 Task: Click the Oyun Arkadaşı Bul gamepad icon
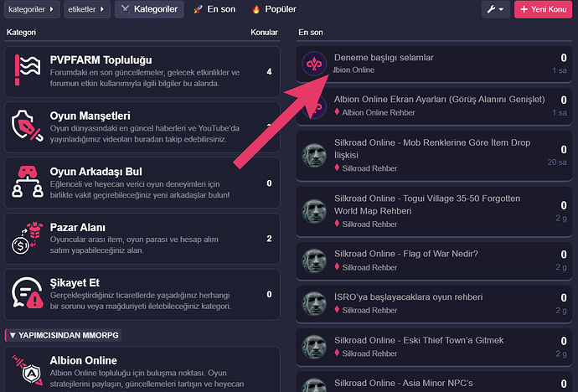point(28,182)
